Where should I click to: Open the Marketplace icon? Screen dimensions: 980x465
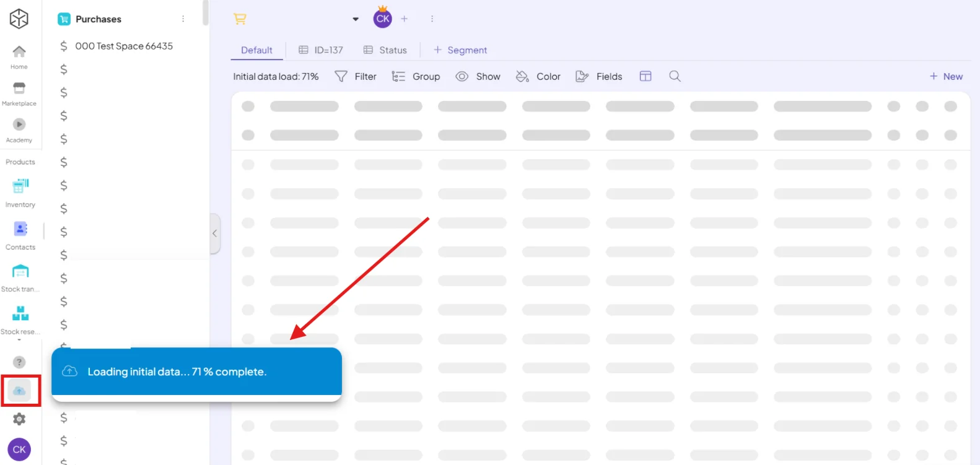pos(19,88)
